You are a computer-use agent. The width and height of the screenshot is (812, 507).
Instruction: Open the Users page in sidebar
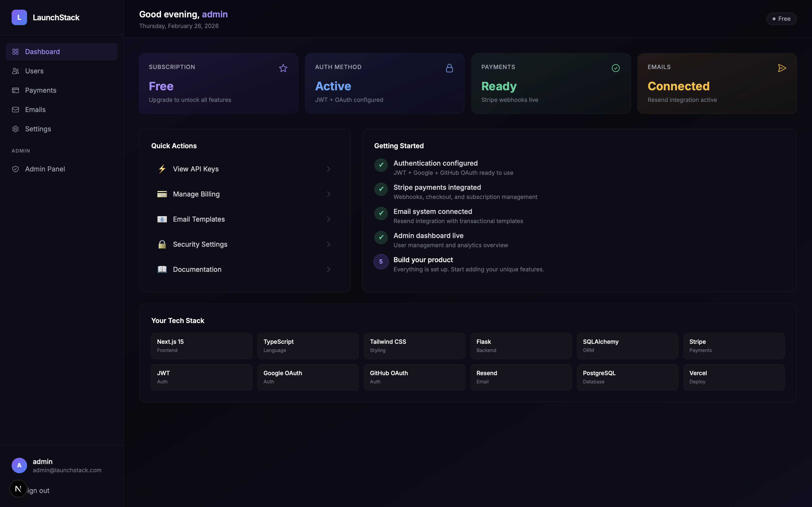click(34, 71)
